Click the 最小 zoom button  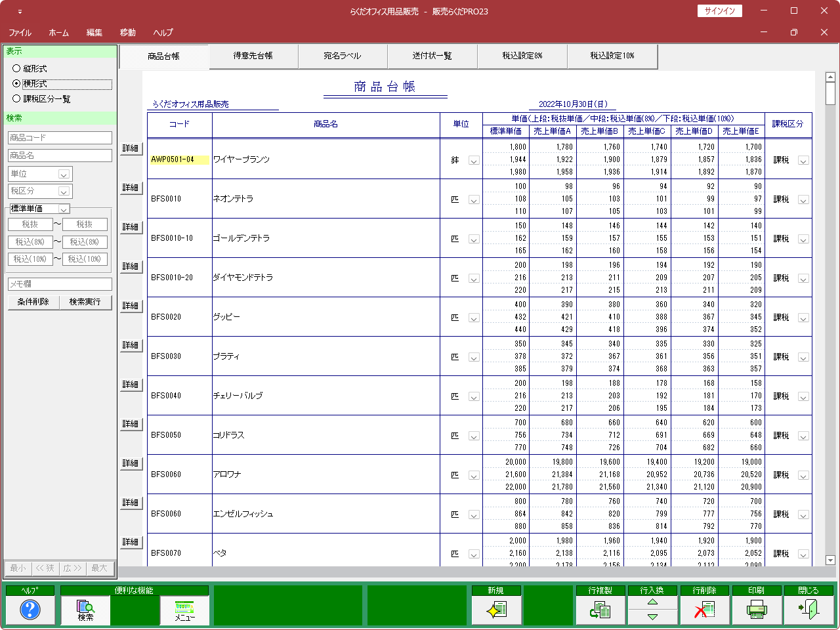[18, 568]
